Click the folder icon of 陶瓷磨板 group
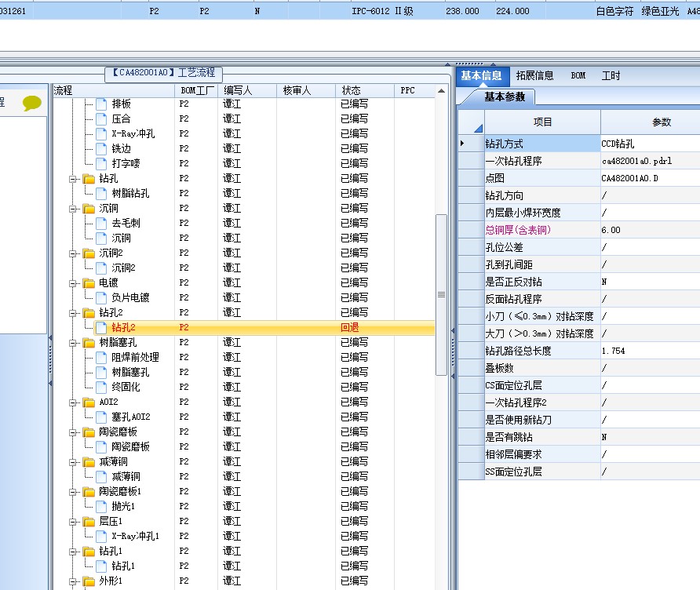The width and height of the screenshot is (700, 590). [89, 432]
